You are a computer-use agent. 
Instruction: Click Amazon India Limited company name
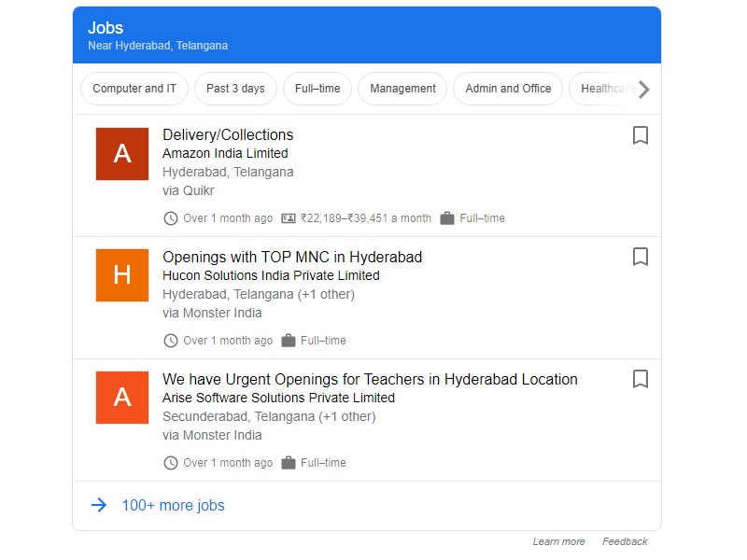pyautogui.click(x=225, y=153)
